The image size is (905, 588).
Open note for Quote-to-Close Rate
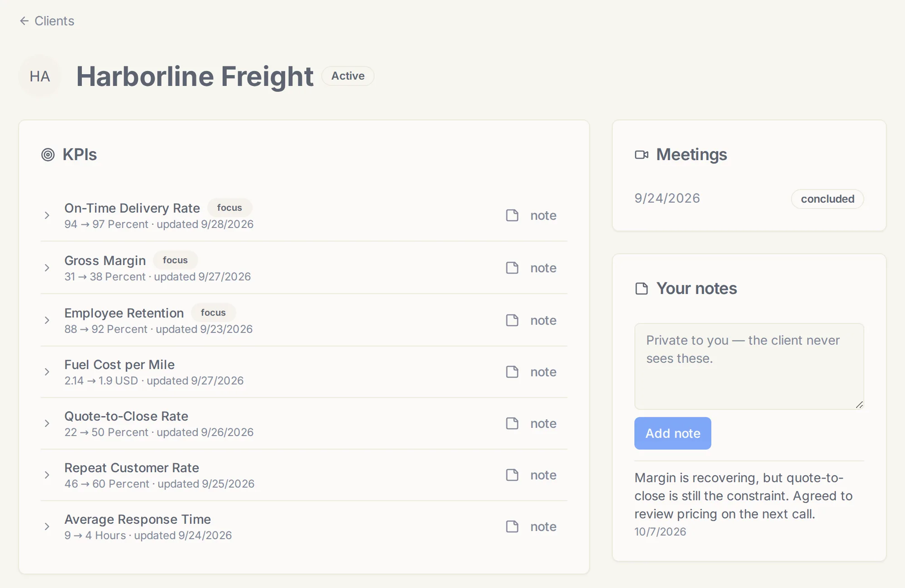tap(531, 423)
